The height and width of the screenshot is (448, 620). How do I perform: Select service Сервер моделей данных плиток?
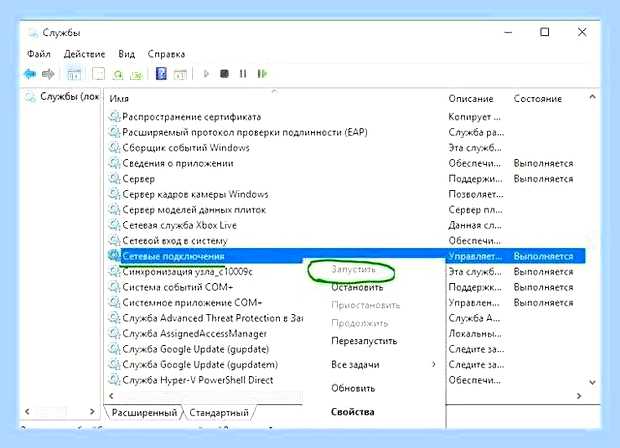194,210
